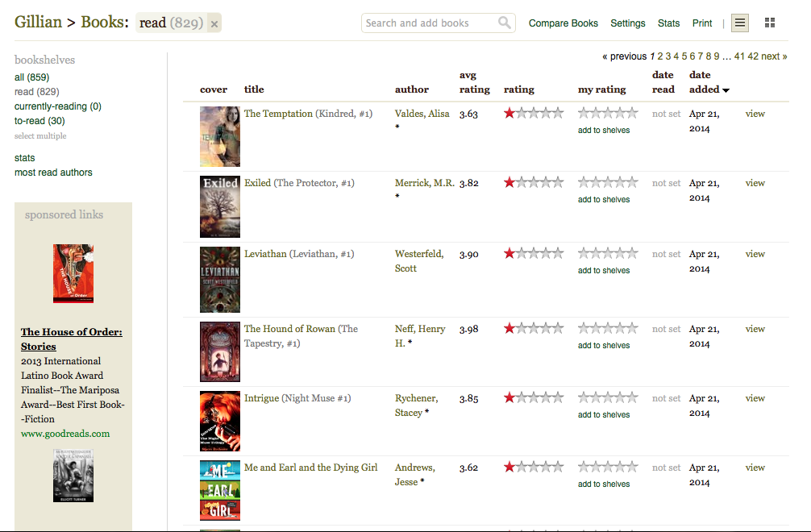Open The Temptation book cover

click(x=220, y=136)
